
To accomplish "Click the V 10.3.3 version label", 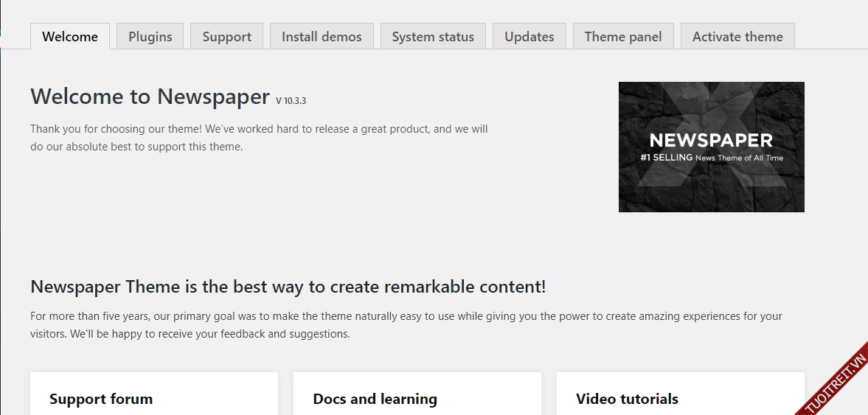I will pyautogui.click(x=291, y=100).
